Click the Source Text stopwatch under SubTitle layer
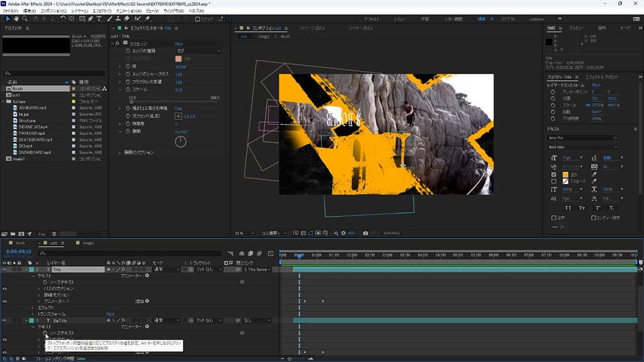Screen dimensions: 644x362 coord(45,333)
